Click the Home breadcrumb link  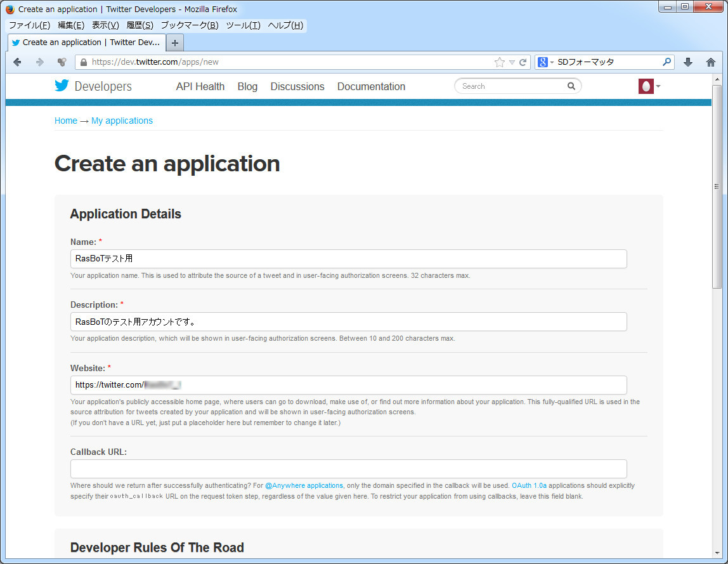click(66, 121)
